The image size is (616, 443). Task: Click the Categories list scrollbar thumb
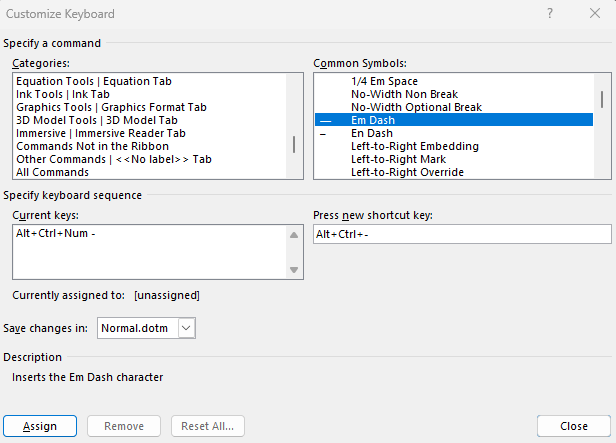coord(294,145)
